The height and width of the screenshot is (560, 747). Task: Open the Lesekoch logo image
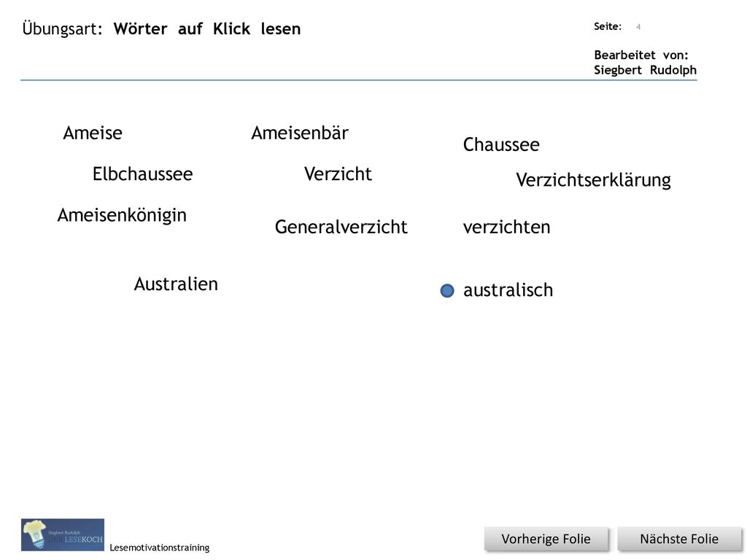(63, 534)
